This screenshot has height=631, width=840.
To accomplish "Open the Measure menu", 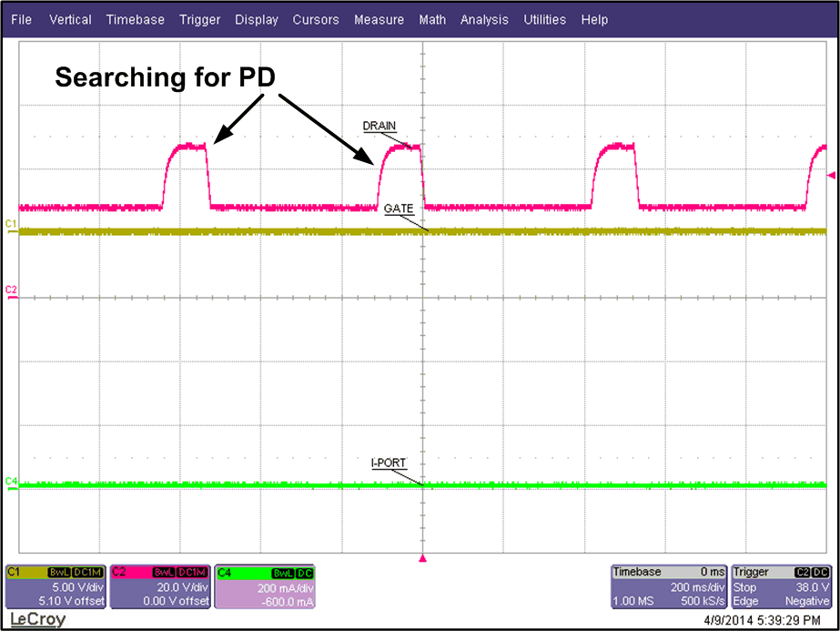I will [x=379, y=19].
